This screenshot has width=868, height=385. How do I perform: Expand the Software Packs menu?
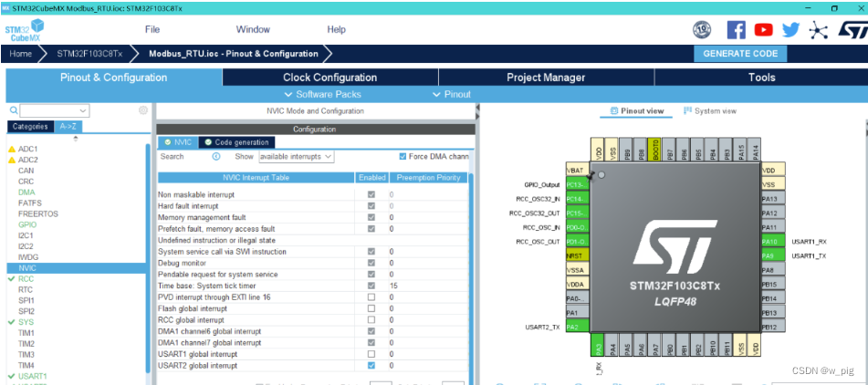pos(323,94)
